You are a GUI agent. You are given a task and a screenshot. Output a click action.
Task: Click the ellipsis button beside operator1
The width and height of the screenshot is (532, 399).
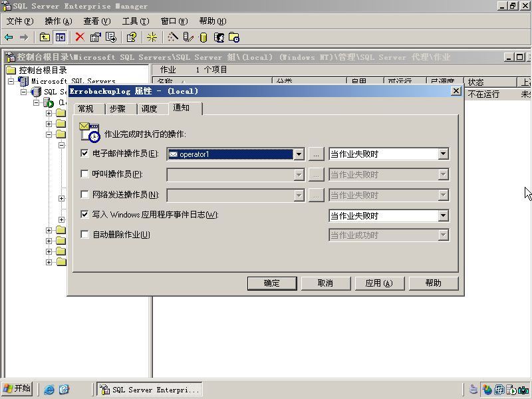[x=316, y=154]
